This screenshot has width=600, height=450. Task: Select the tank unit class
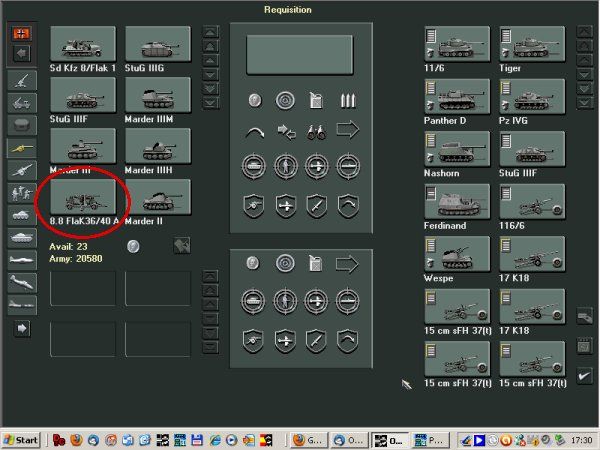click(x=22, y=238)
